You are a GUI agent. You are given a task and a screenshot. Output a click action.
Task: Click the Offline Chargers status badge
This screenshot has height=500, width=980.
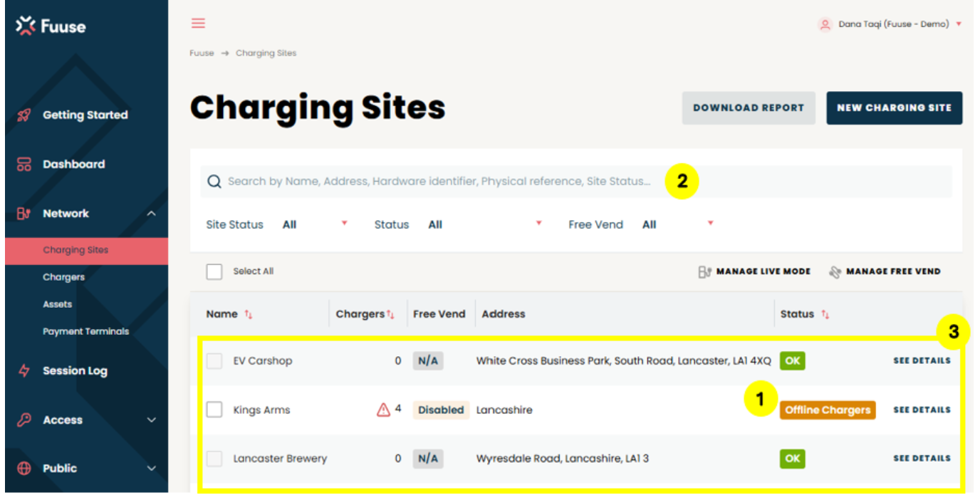pos(828,410)
